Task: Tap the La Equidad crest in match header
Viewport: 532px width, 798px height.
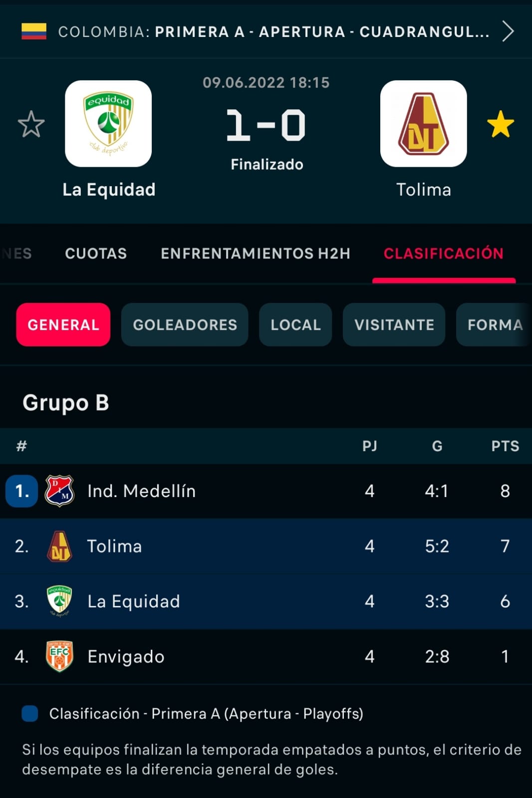Action: (108, 124)
